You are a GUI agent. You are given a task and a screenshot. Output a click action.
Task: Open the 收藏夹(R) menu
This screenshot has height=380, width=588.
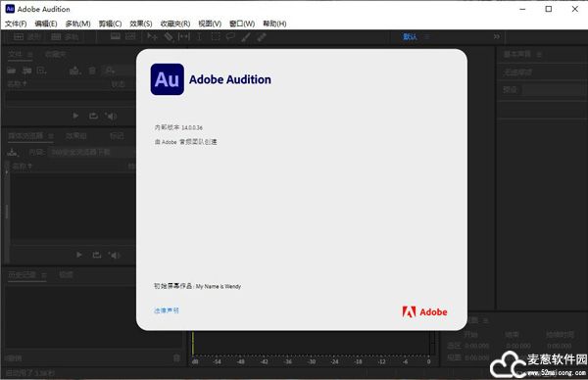click(175, 24)
